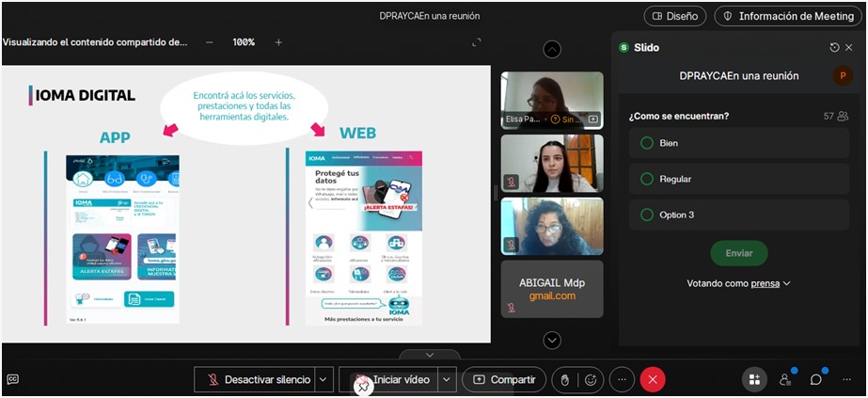Open the far-right panel options ellipsis

coord(846,379)
